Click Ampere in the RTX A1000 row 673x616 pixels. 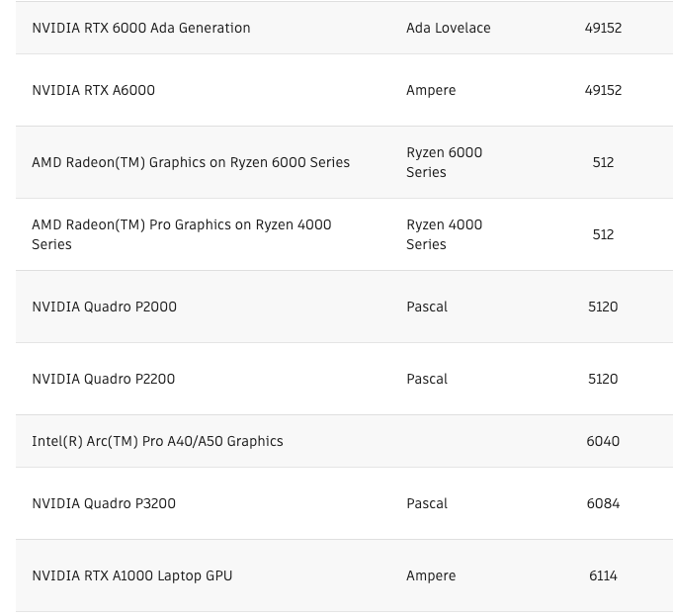point(431,575)
